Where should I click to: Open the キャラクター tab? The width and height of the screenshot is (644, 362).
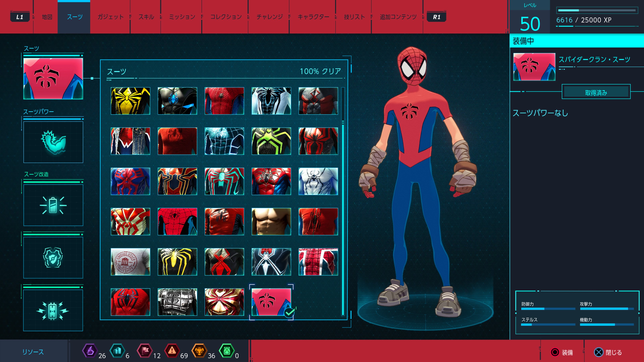click(x=313, y=17)
